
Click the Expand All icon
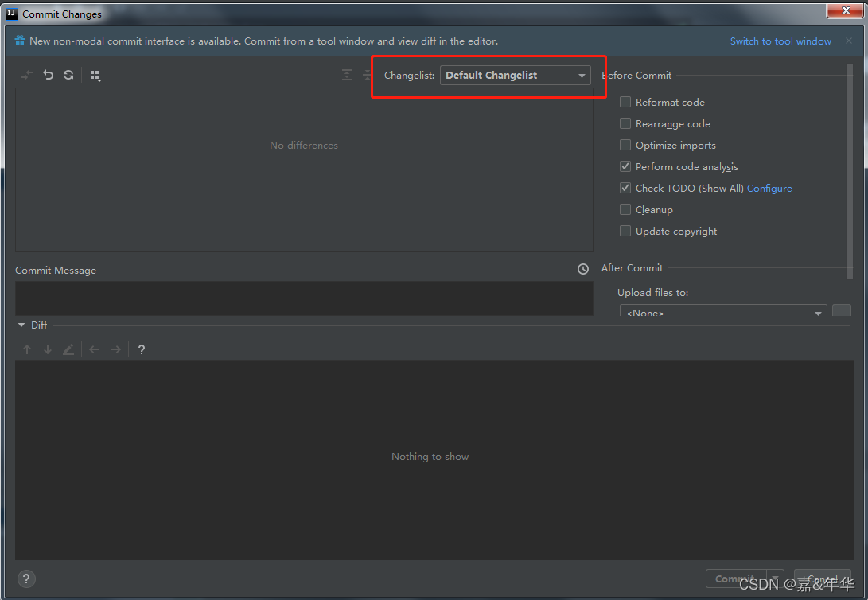click(x=347, y=75)
